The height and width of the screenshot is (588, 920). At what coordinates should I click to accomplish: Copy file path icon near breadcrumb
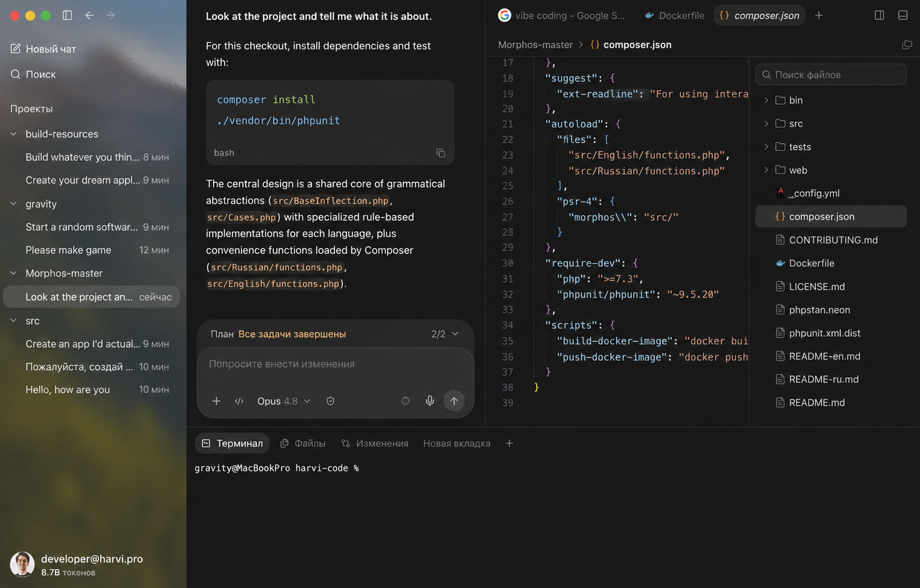click(x=907, y=45)
